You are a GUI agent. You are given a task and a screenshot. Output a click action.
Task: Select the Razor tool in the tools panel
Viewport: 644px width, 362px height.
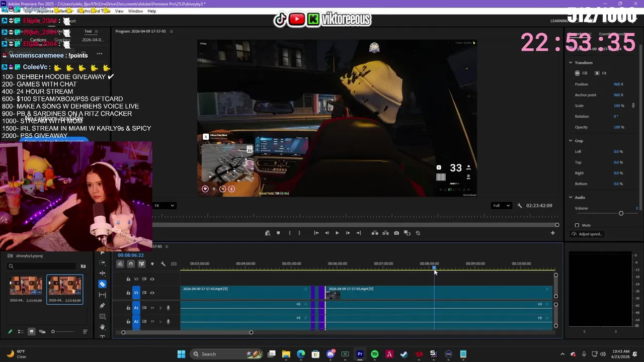[102, 284]
